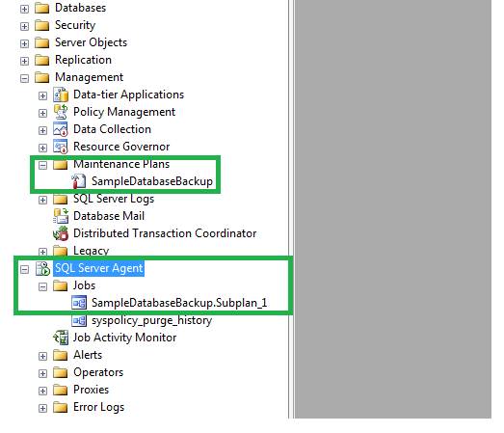The image size is (504, 433).
Task: Select 'SampleDatabaseBackup.Subplan_1' job name
Action: 179,303
